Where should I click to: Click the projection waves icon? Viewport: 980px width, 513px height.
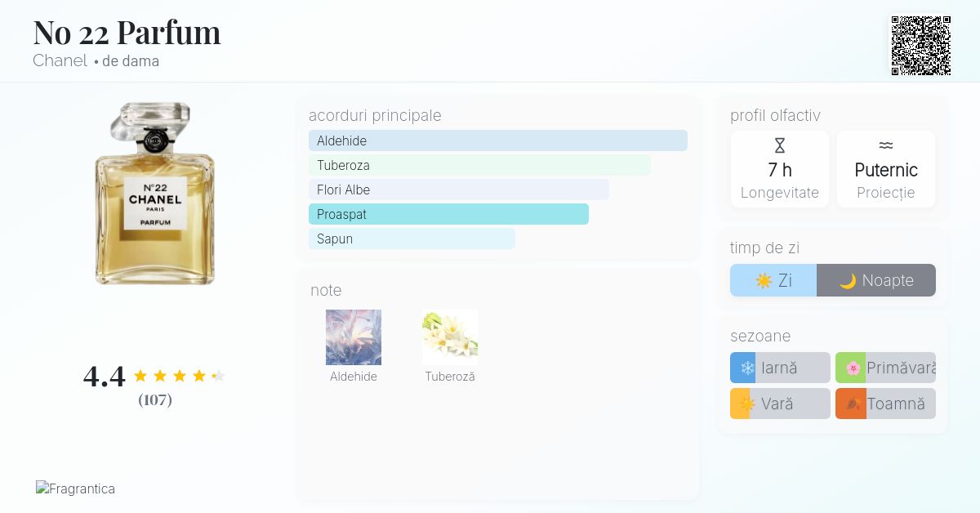[886, 145]
